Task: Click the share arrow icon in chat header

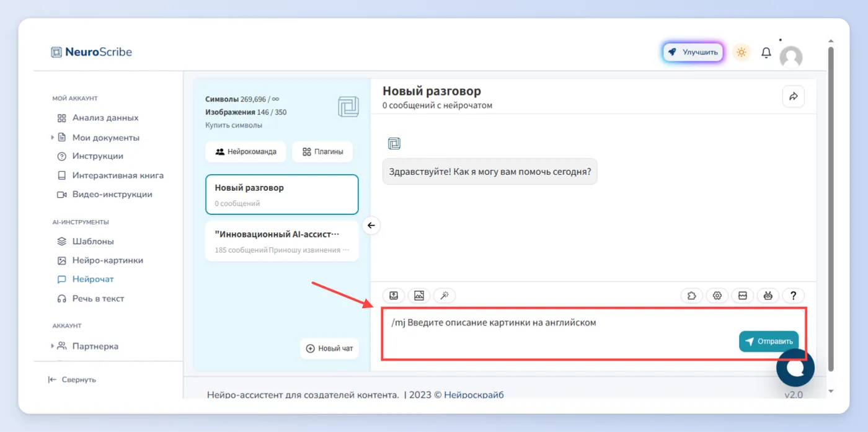Action: 793,97
